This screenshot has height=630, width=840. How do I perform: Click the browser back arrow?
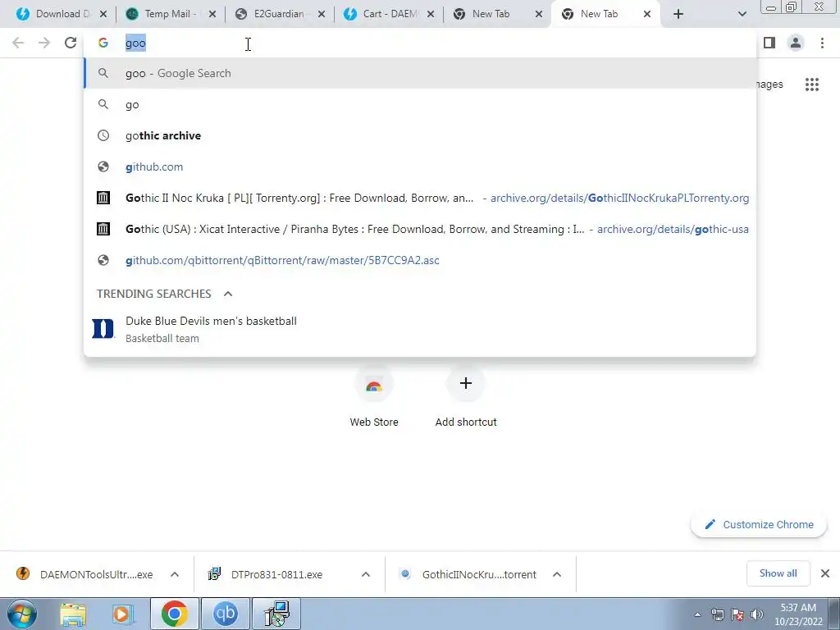tap(18, 43)
